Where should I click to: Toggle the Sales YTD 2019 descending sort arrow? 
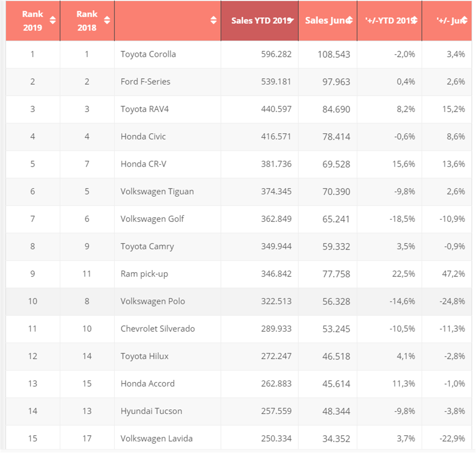[291, 21]
